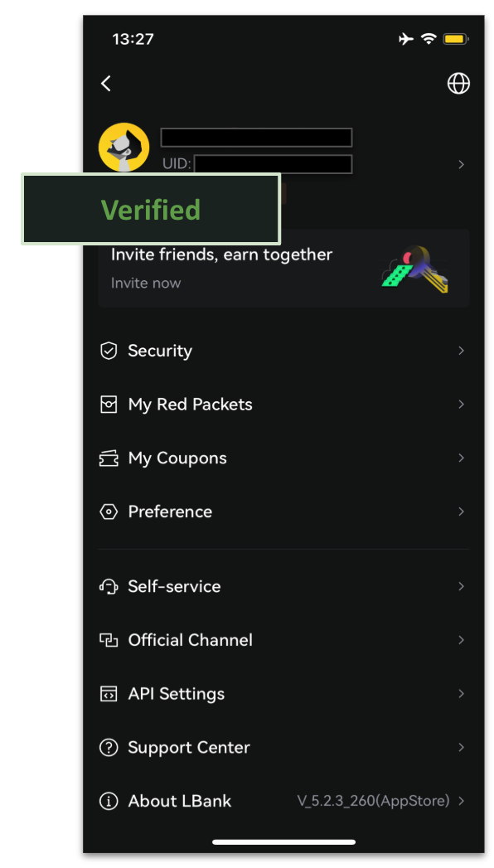Tap the Official Channel icon
This screenshot has height=868, width=494.
(x=109, y=640)
